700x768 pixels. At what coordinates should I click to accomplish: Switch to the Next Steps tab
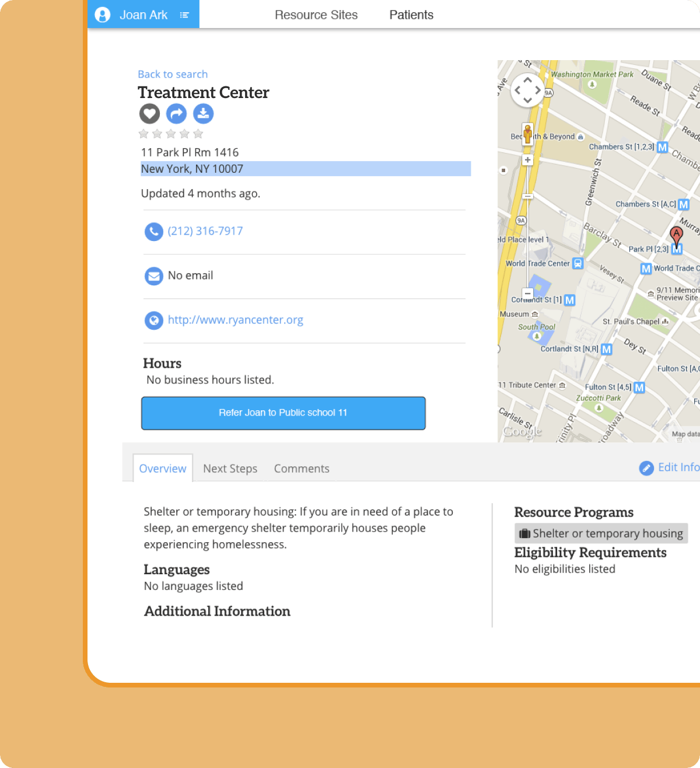tap(230, 468)
